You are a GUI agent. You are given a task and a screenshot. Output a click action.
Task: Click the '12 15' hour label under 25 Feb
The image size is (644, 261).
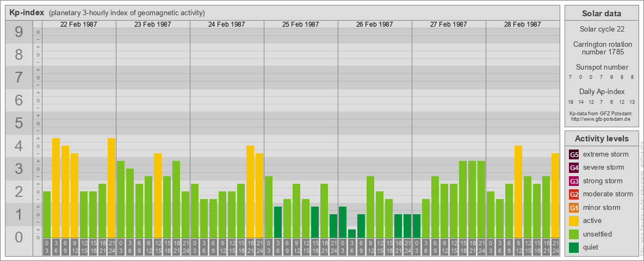[306, 247]
